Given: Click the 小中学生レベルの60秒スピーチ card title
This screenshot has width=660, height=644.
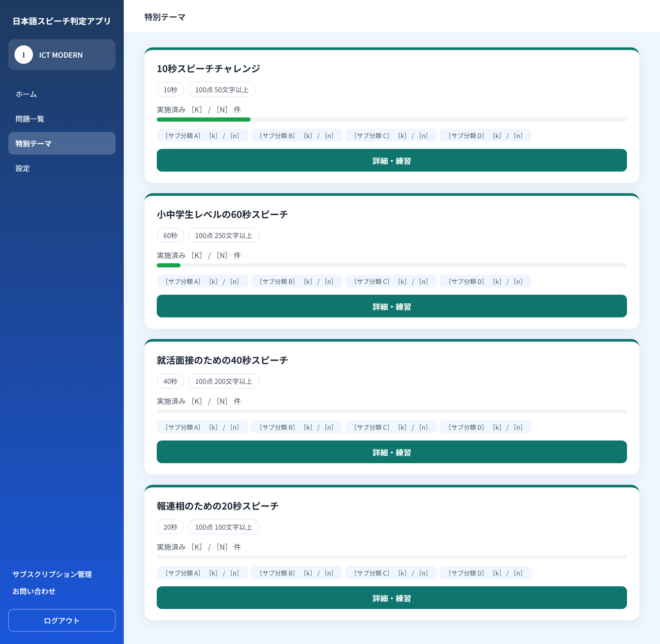Looking at the screenshot, I should pos(222,214).
